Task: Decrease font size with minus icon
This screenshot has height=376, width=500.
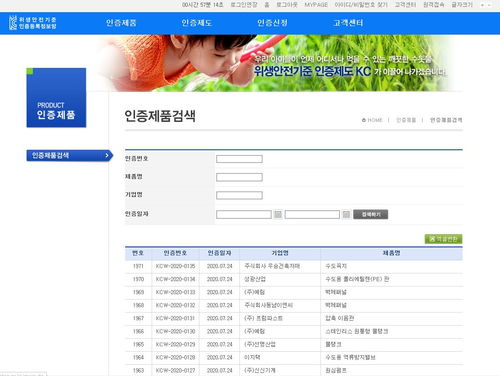Action: pos(489,5)
